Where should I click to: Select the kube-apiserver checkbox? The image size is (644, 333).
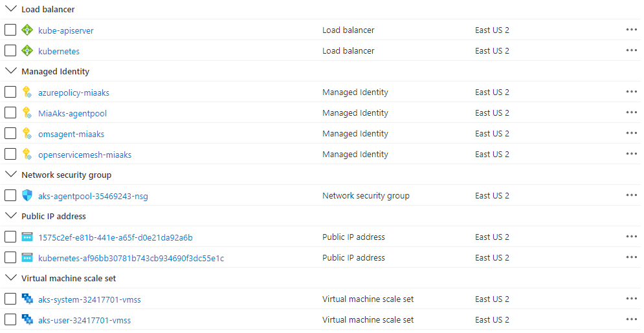[x=10, y=30]
